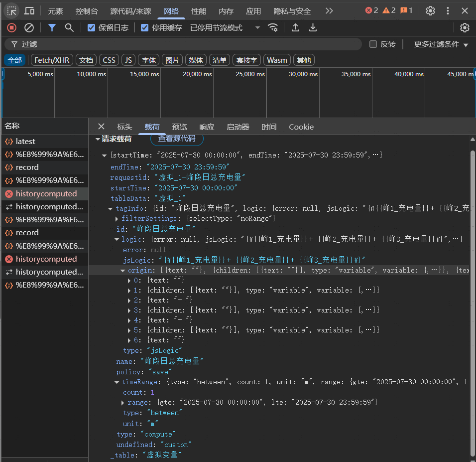This screenshot has width=476, height=462.
Task: Collapse the 请求载荷 section
Action: click(98, 139)
